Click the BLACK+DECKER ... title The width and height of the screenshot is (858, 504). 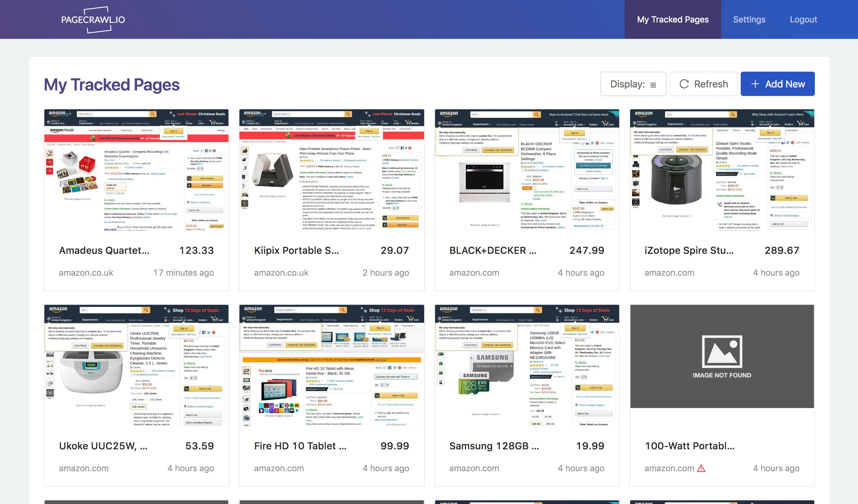493,250
